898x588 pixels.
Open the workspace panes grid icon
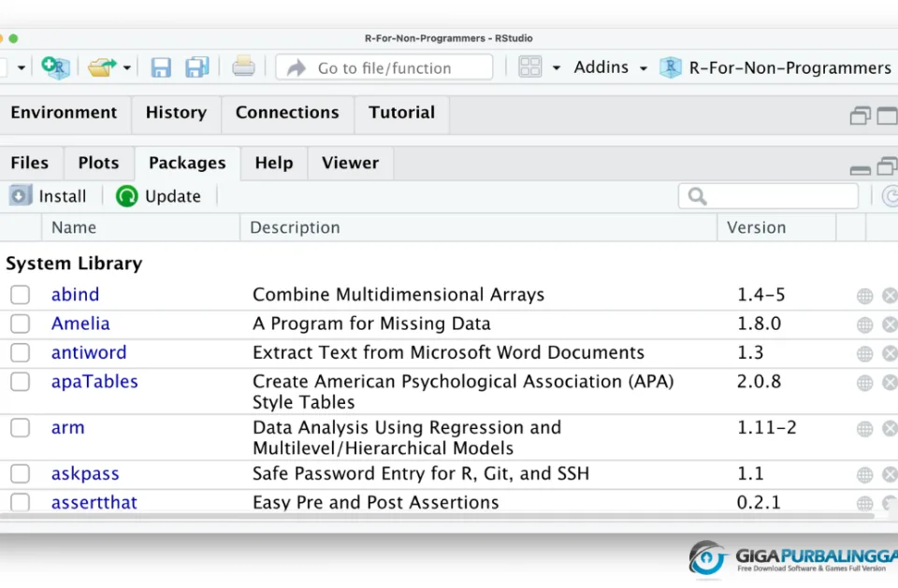point(529,67)
